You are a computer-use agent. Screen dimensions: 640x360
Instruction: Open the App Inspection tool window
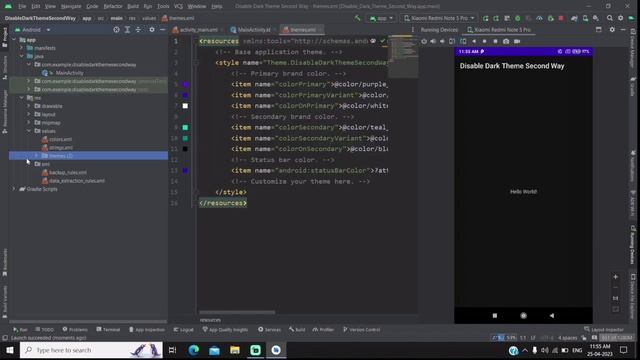[x=147, y=329]
